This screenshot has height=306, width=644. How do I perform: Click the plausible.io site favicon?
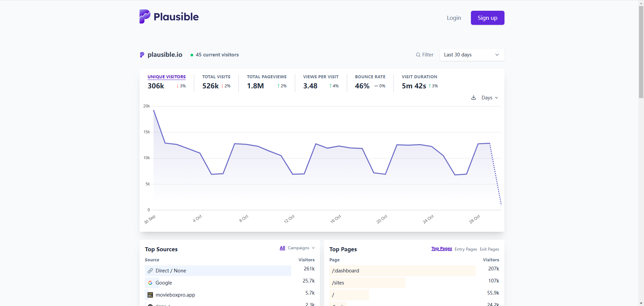(142, 55)
